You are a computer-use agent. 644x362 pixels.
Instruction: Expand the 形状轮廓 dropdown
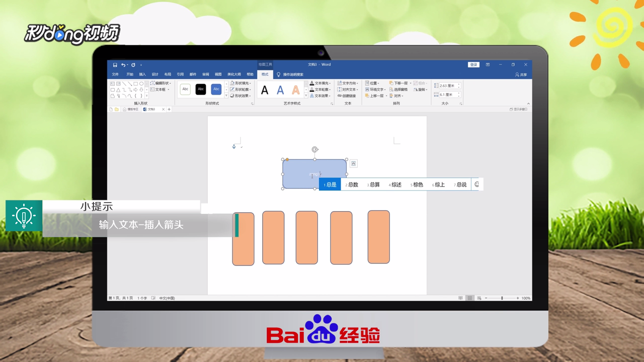pyautogui.click(x=240, y=89)
